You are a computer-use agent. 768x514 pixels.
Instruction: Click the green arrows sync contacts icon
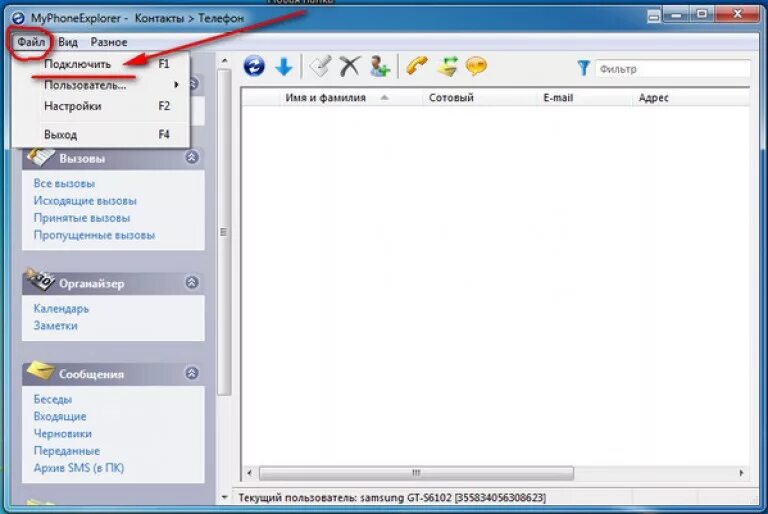coord(447,66)
